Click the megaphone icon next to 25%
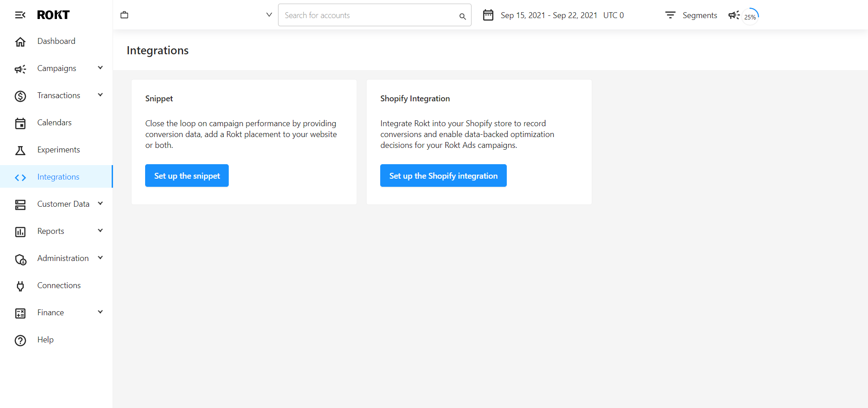Image resolution: width=868 pixels, height=408 pixels. click(x=734, y=15)
